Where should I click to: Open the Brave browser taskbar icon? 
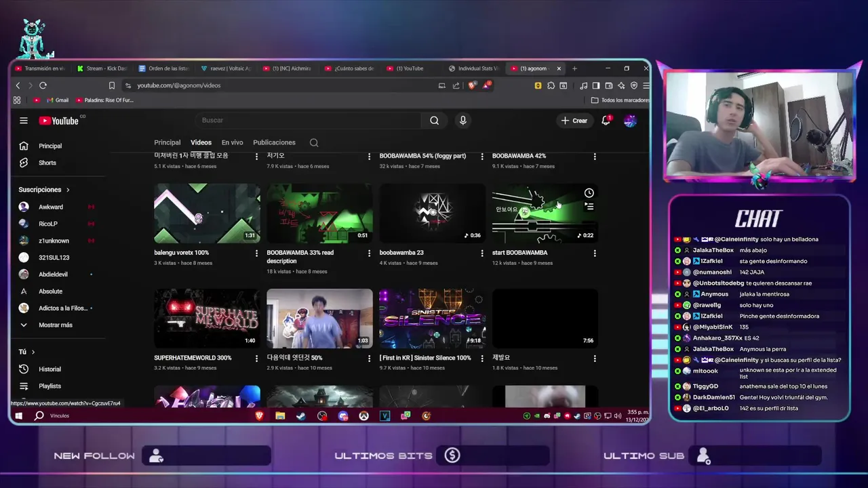(259, 415)
